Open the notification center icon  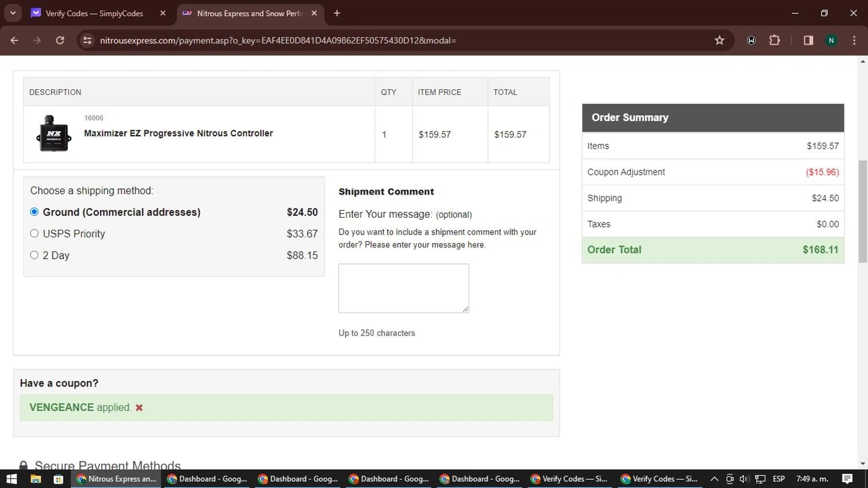[847, 479]
